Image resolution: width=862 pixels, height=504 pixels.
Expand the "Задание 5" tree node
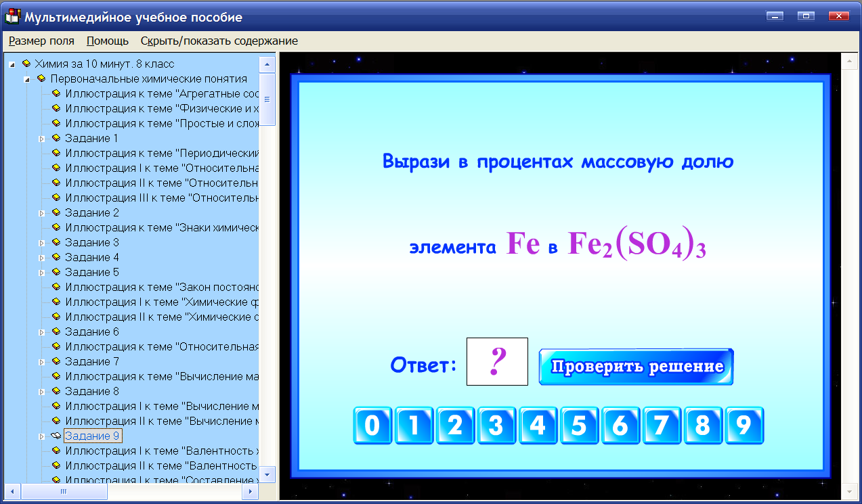pyautogui.click(x=42, y=272)
